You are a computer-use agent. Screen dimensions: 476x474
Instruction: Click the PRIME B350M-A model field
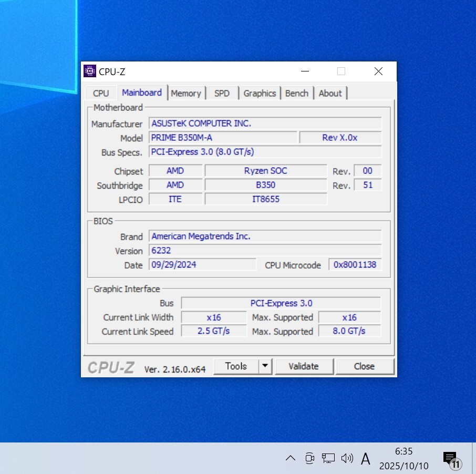(x=223, y=138)
